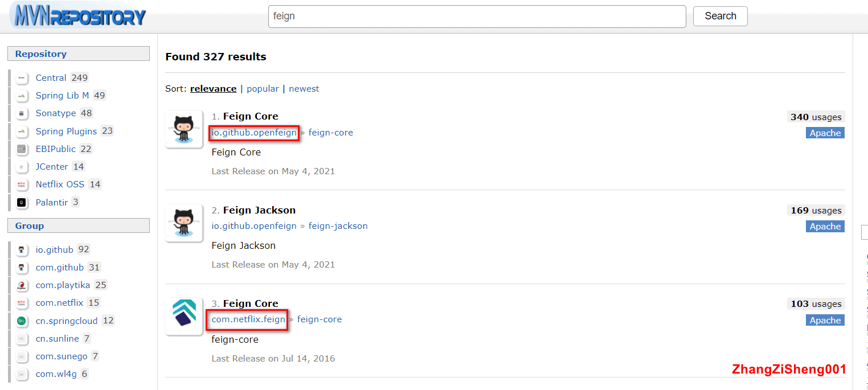Click the com.playtika group icon

(x=22, y=285)
